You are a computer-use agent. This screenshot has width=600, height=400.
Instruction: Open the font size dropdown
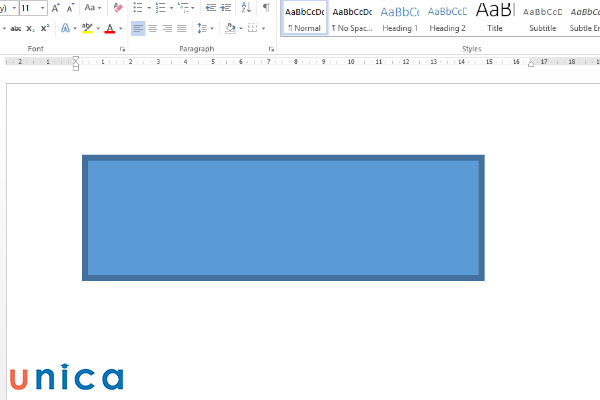[x=42, y=8]
